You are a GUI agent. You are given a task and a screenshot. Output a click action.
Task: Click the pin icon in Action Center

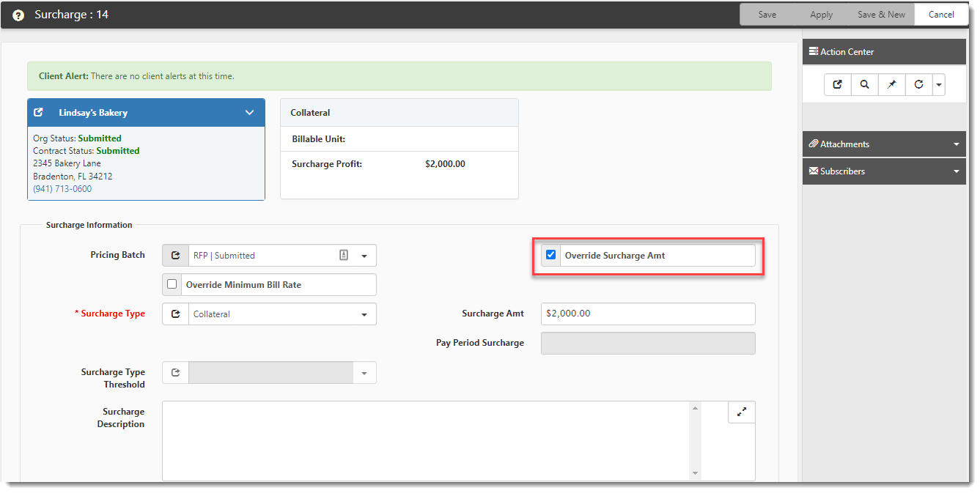click(892, 85)
